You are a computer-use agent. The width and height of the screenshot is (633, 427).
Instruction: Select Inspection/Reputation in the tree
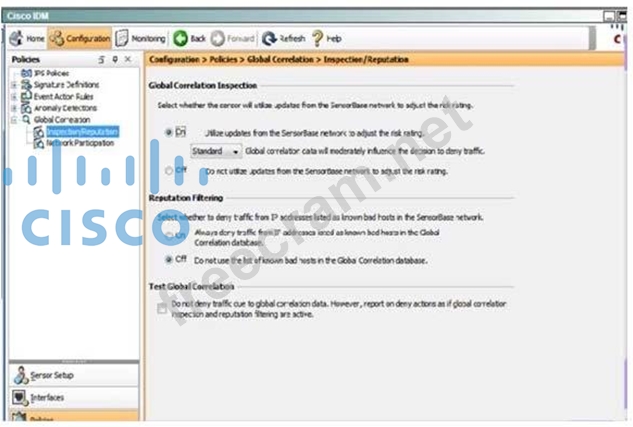pyautogui.click(x=82, y=131)
